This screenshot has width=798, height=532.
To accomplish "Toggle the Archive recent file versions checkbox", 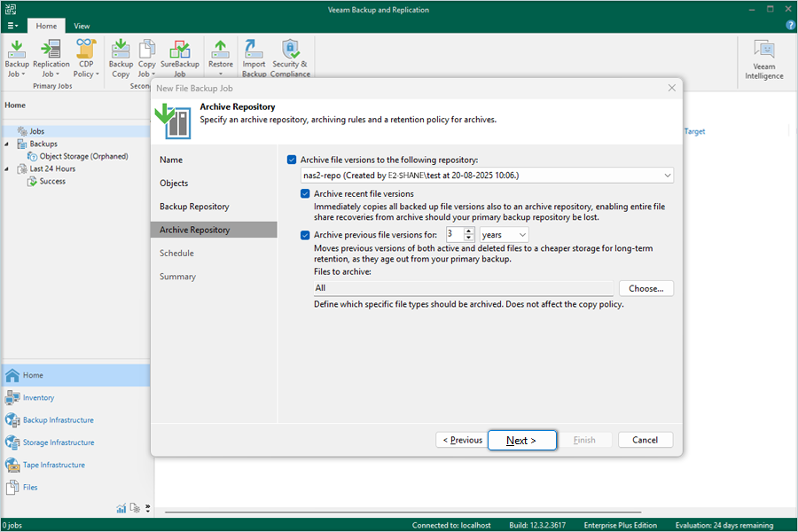I will coord(305,194).
